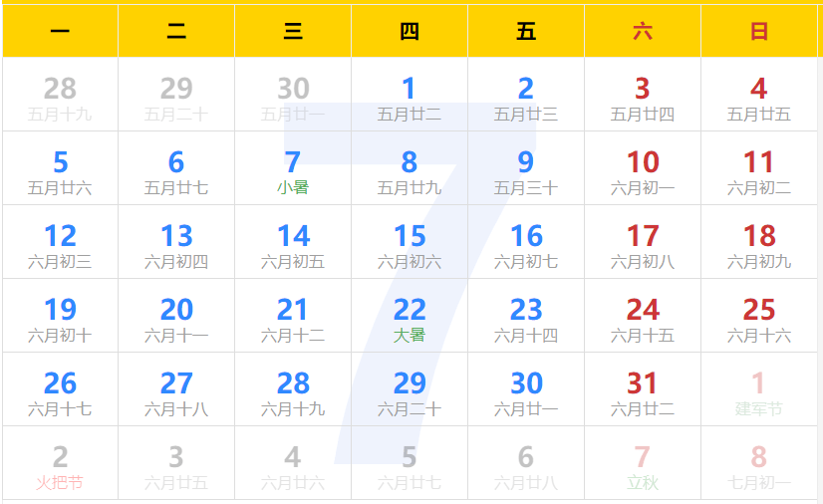Click the red Saturday header 六

click(643, 31)
